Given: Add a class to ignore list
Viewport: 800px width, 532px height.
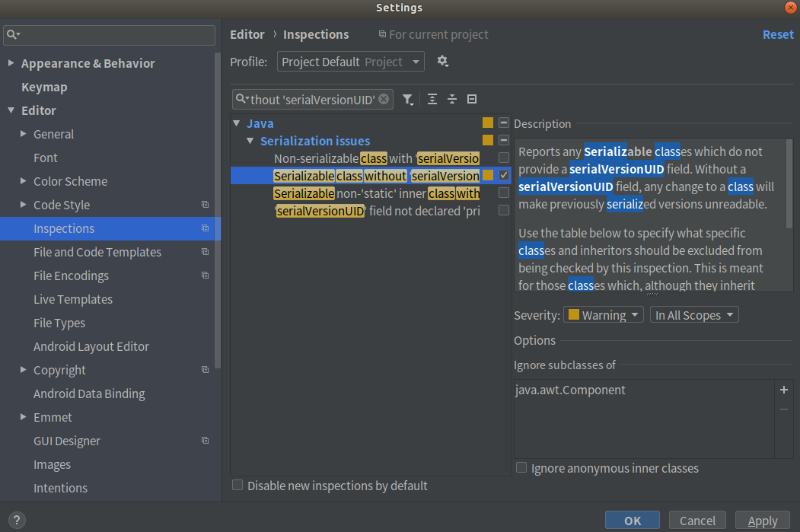Looking at the screenshot, I should [x=784, y=390].
